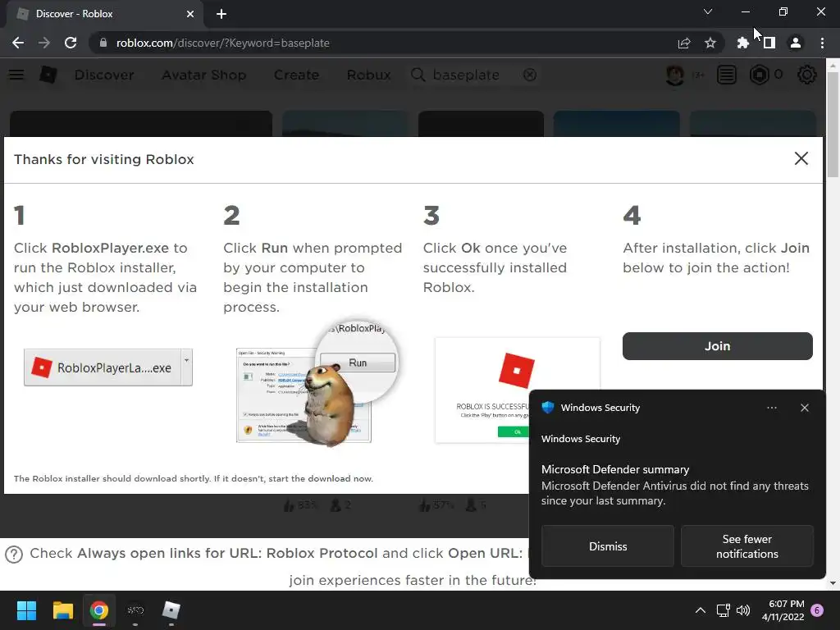Image resolution: width=840 pixels, height=630 pixels.
Task: Reload the Roblox page
Action: 71,43
